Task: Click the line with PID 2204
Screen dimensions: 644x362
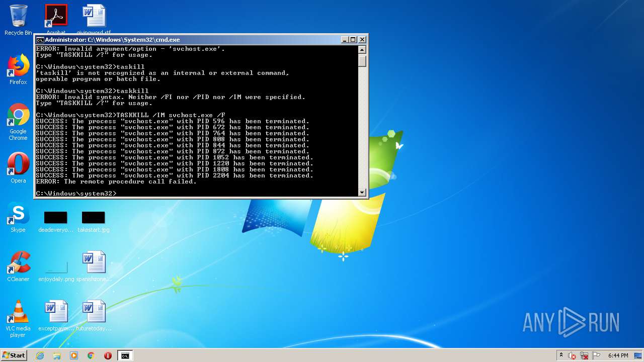Action: pos(175,175)
